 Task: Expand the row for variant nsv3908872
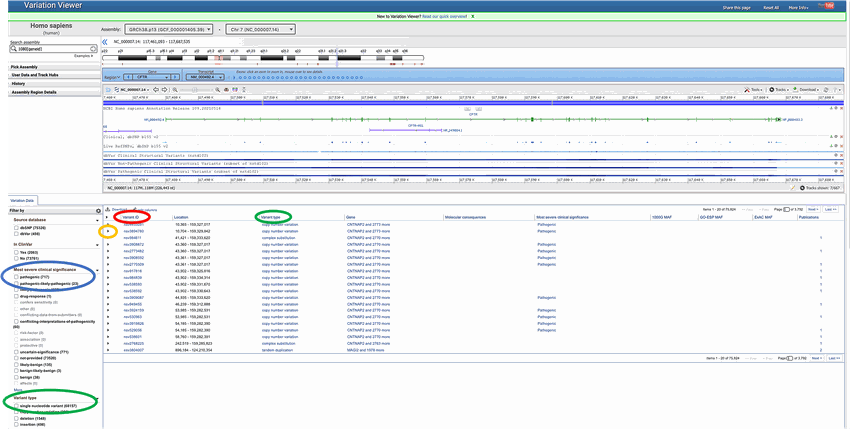coord(108,245)
